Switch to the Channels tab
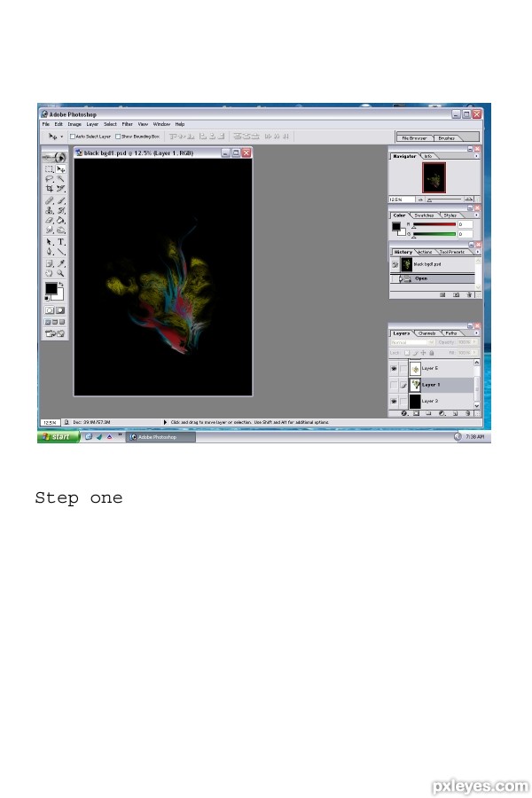This screenshot has width=532, height=798. pos(426,333)
